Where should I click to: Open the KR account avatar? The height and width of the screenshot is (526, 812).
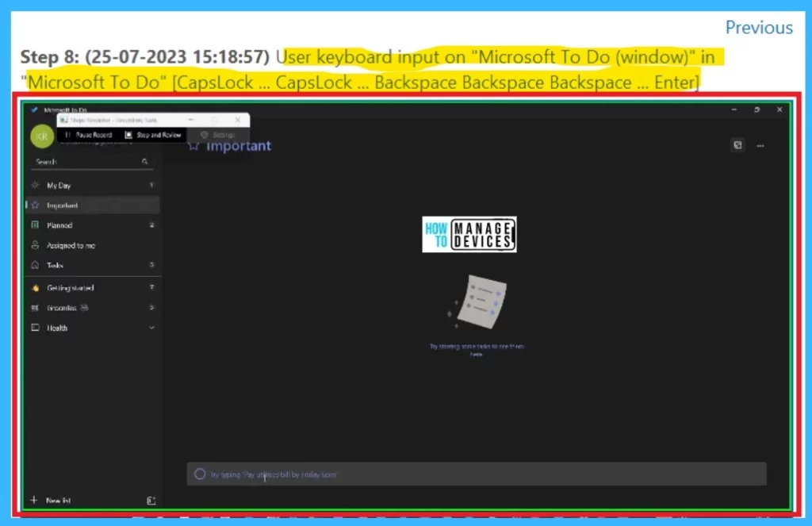coord(42,136)
